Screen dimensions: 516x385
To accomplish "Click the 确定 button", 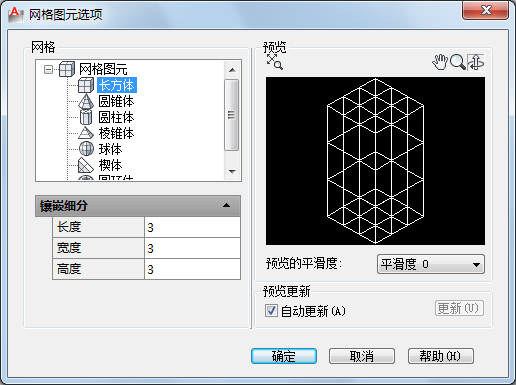I will (x=284, y=356).
